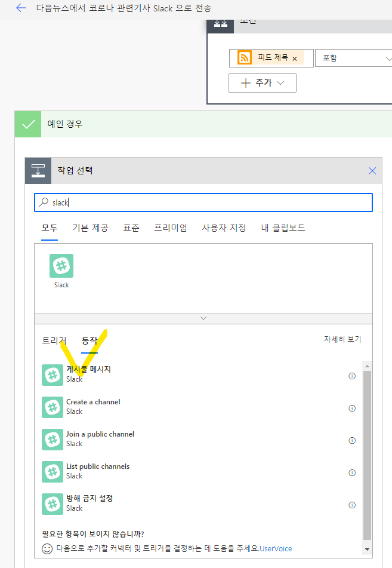Switch to the 사용자 지정 tab
Screen dimensions: 392x568
click(x=224, y=228)
